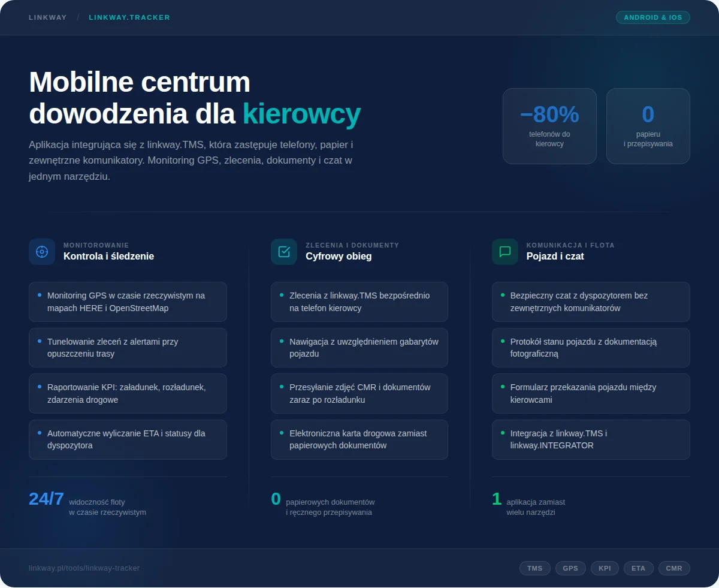Select Przesyłanie zdjęć CMR i dokumentów item
Image resolution: width=719 pixels, height=588 pixels.
359,393
